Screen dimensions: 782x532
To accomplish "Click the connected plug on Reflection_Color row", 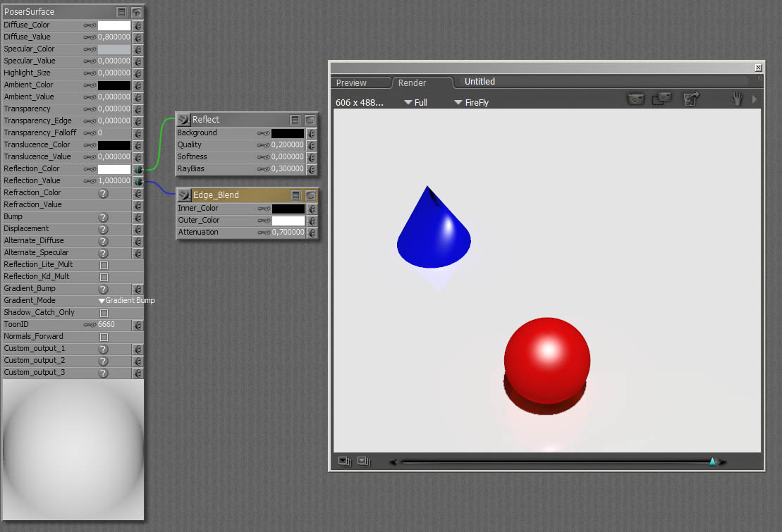I will coord(138,169).
